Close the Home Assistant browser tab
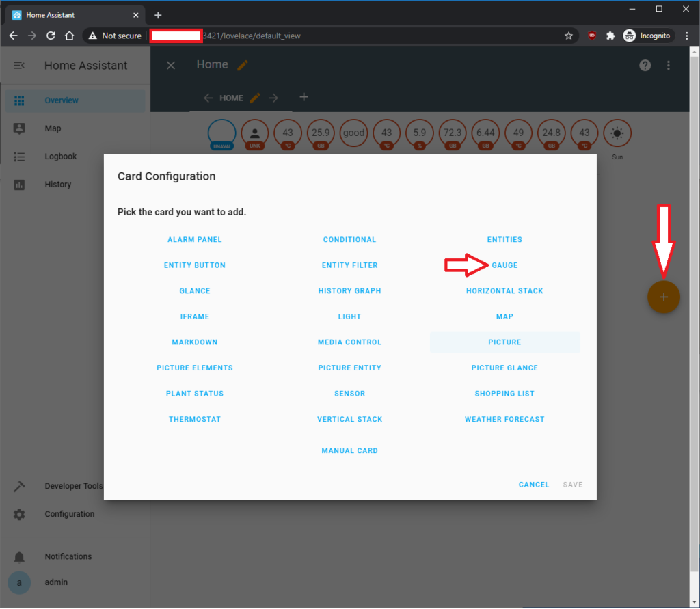This screenshot has height=609, width=700. tap(136, 15)
